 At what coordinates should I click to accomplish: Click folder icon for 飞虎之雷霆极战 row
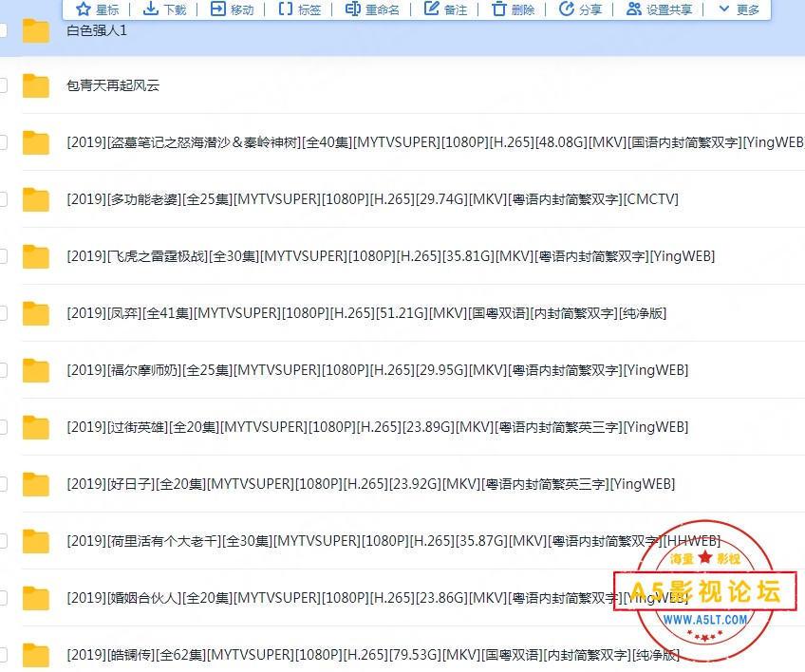click(35, 256)
